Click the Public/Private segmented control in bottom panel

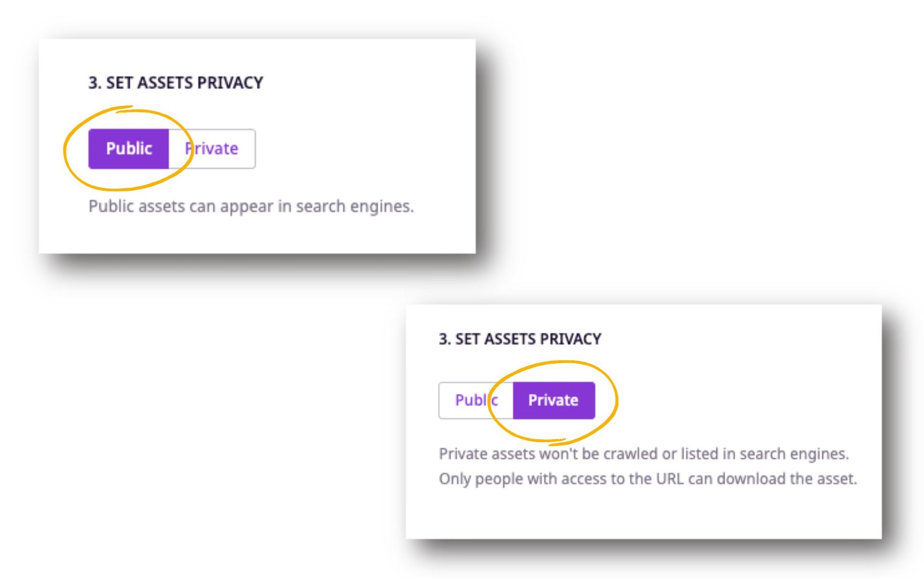coord(517,400)
